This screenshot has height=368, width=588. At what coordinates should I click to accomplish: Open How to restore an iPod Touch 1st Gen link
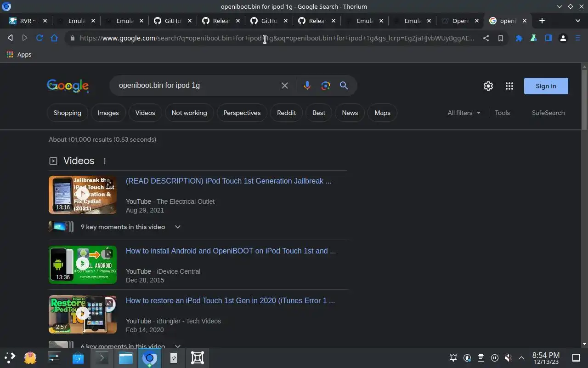230,300
